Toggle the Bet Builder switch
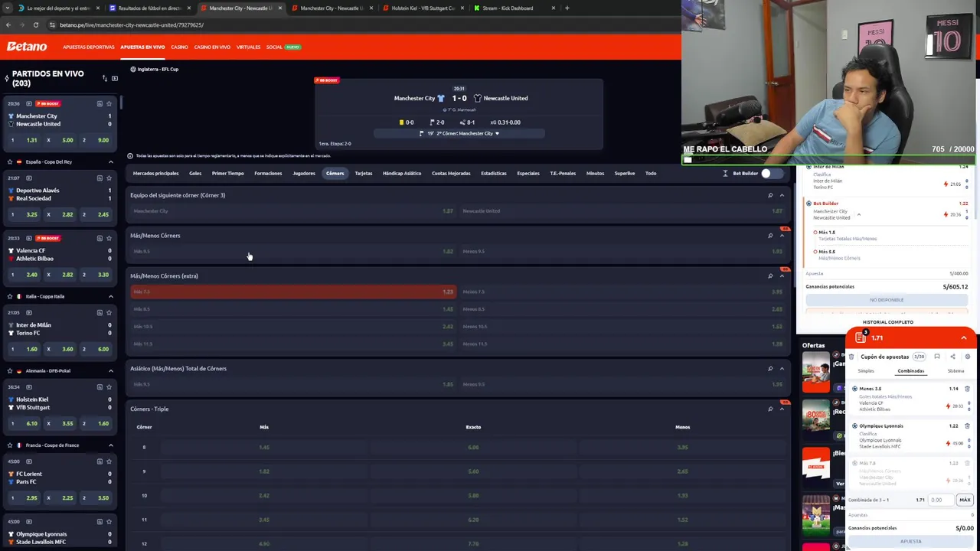The height and width of the screenshot is (551, 980). click(x=772, y=173)
